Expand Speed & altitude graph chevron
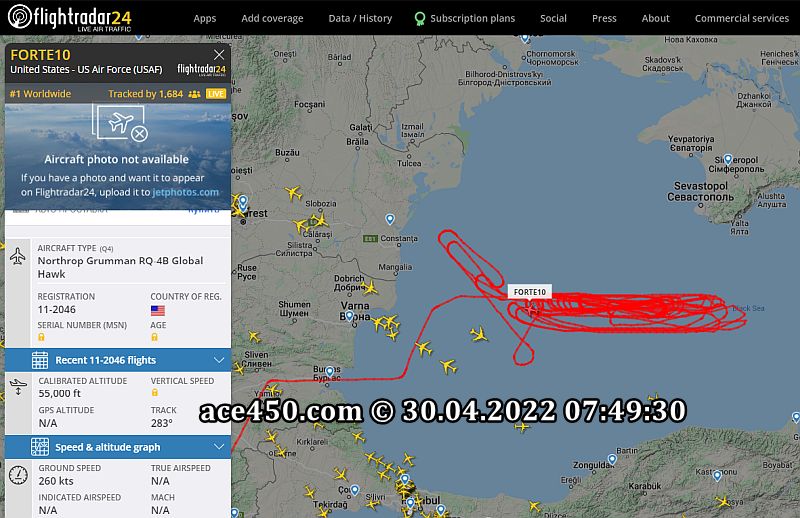This screenshot has width=800, height=518. (219, 447)
